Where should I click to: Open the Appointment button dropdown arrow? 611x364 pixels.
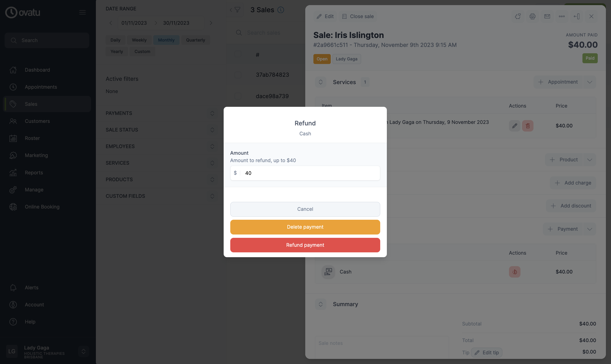tap(590, 82)
